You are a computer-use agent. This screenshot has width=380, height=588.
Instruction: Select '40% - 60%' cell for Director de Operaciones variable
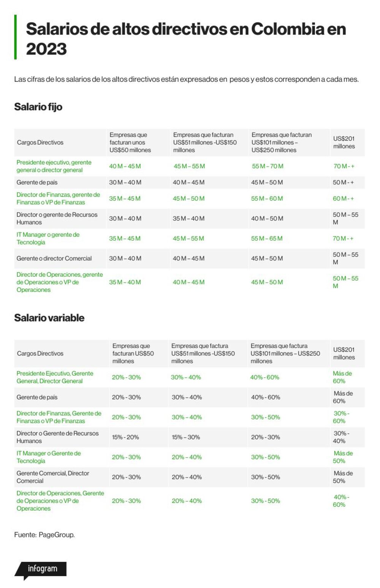point(341,501)
